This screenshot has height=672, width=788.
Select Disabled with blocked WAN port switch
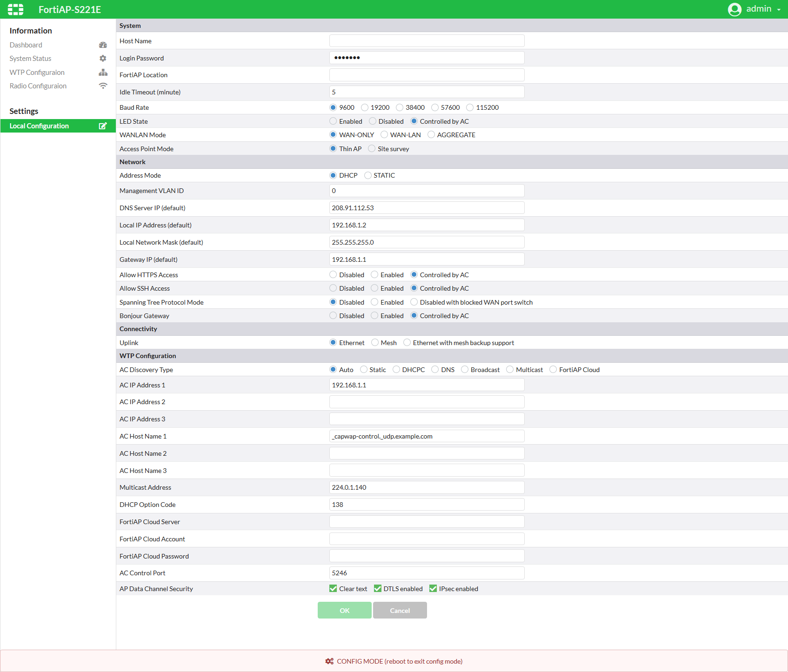414,302
